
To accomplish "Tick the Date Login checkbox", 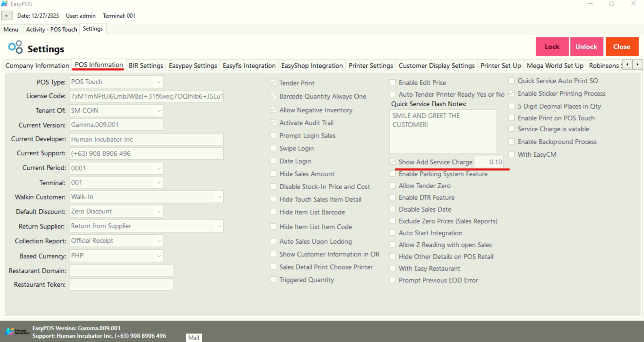I will (x=273, y=161).
